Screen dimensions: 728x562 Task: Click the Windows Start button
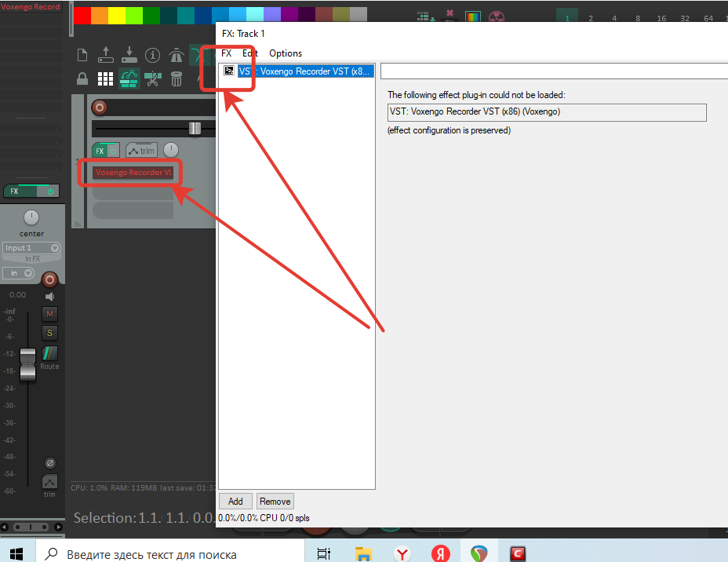point(16,553)
